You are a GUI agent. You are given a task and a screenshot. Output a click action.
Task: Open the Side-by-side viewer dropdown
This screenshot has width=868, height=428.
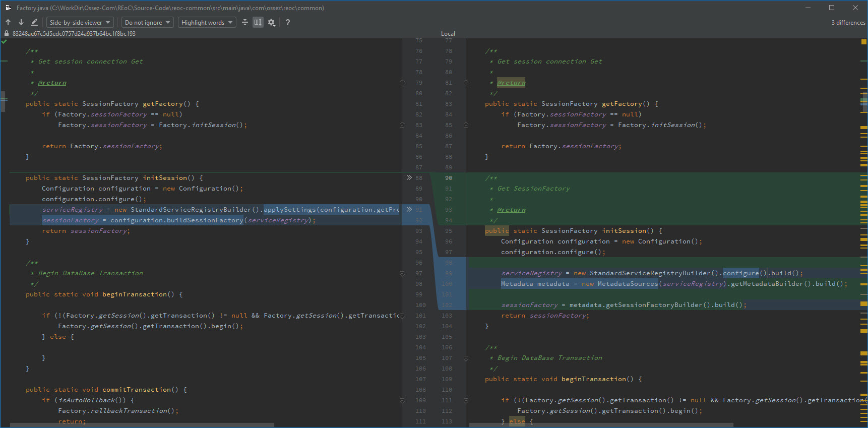coord(80,22)
